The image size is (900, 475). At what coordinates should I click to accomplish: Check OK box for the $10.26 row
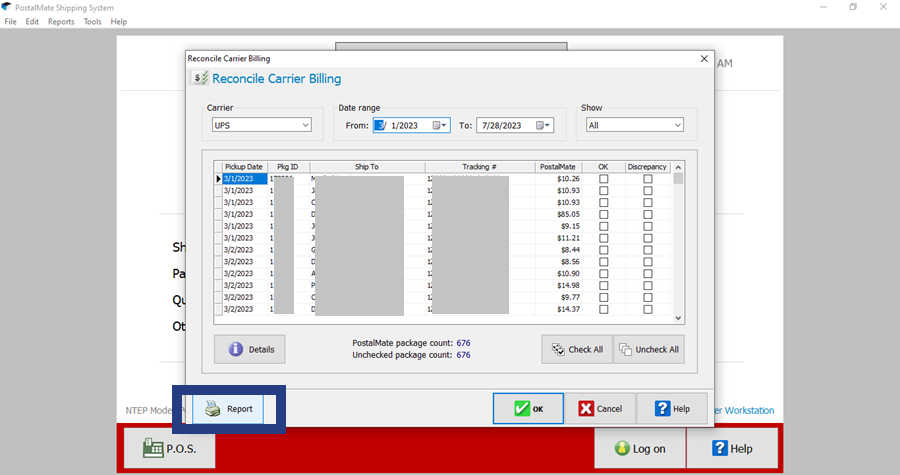click(603, 179)
